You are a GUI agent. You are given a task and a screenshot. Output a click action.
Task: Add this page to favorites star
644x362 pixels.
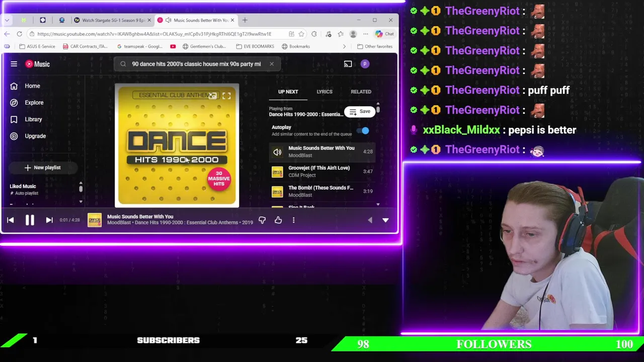click(301, 34)
